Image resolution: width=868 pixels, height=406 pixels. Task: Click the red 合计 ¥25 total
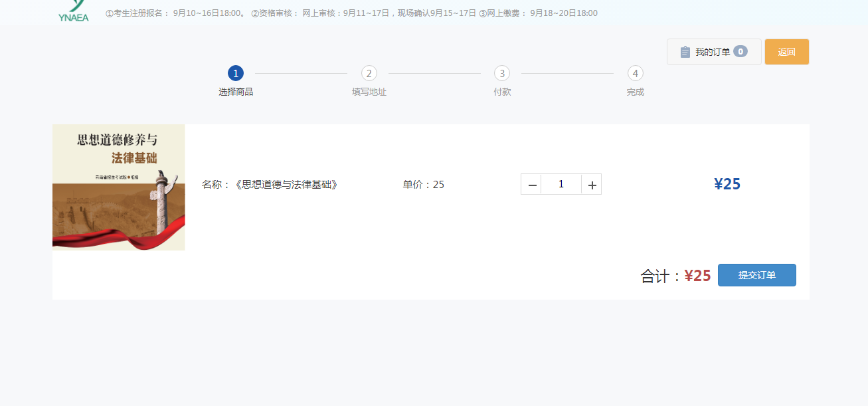(697, 275)
